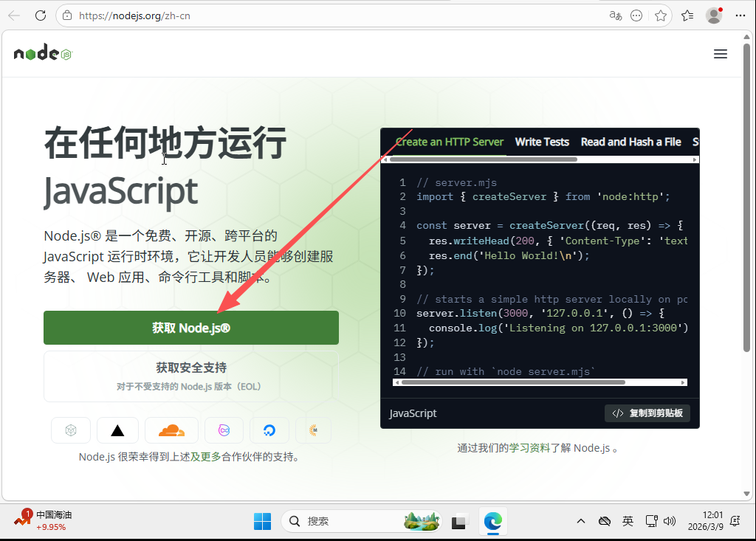This screenshot has height=541, width=756.
Task: Click the Node.js logo in the header
Action: [x=42, y=52]
